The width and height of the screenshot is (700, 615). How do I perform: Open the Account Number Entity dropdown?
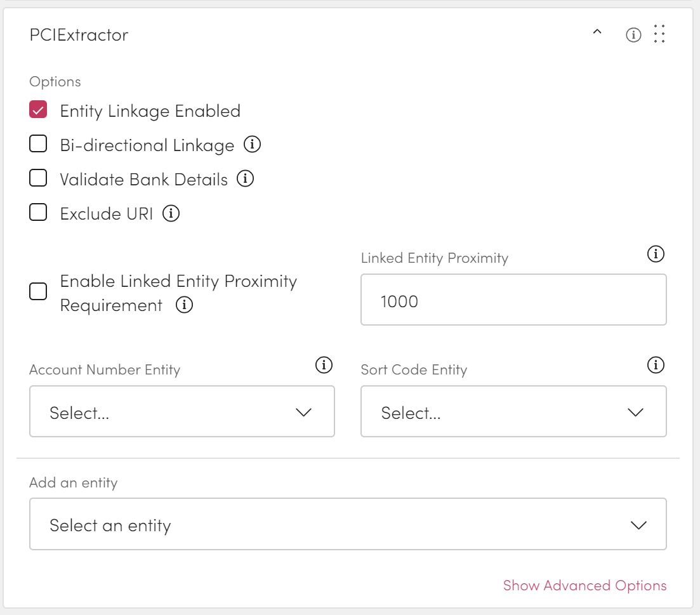click(x=182, y=412)
